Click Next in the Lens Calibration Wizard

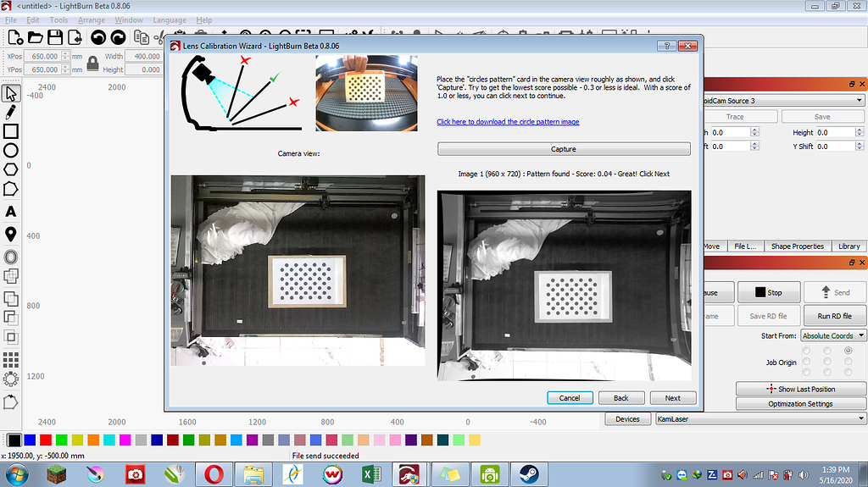[672, 398]
